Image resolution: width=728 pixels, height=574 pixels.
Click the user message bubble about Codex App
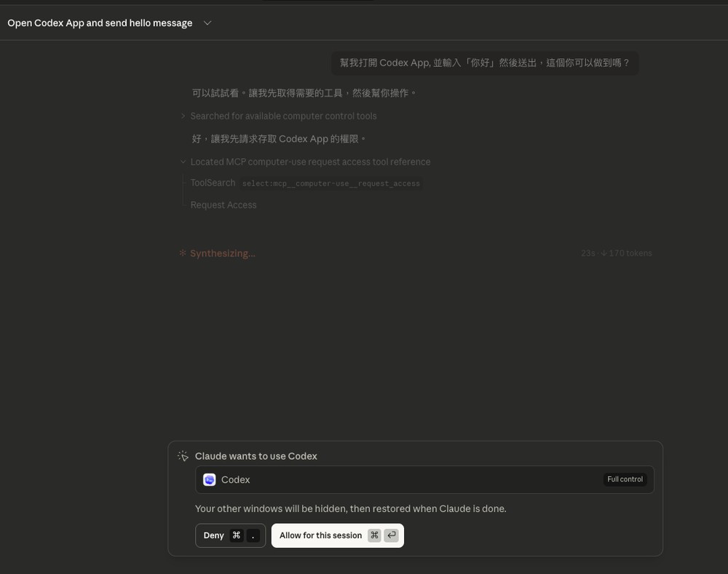(x=485, y=63)
